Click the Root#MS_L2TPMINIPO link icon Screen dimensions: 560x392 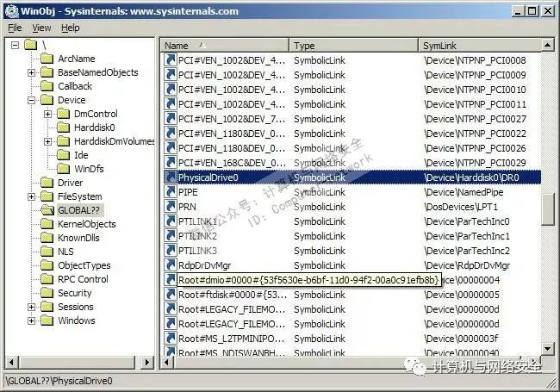click(x=171, y=338)
